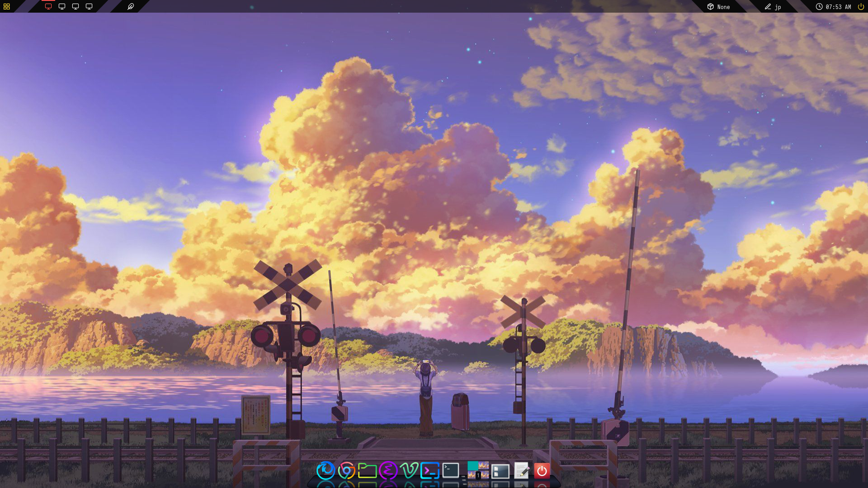Viewport: 868px width, 488px height.
Task: Open the green file manager folder icon
Action: (x=367, y=470)
